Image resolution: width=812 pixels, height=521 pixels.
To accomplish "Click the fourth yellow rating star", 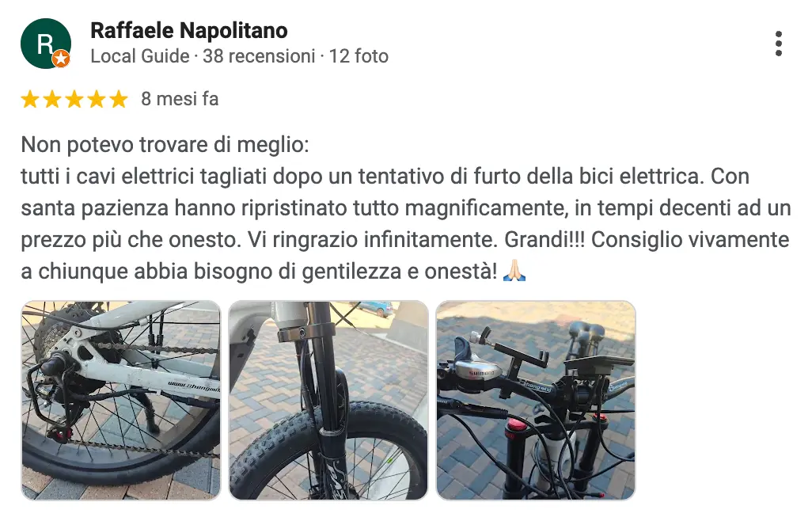I will click(97, 99).
